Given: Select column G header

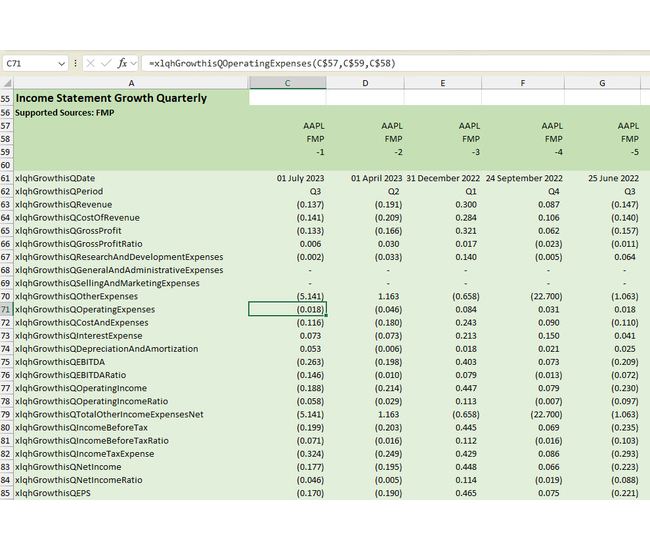Looking at the screenshot, I should (x=601, y=83).
